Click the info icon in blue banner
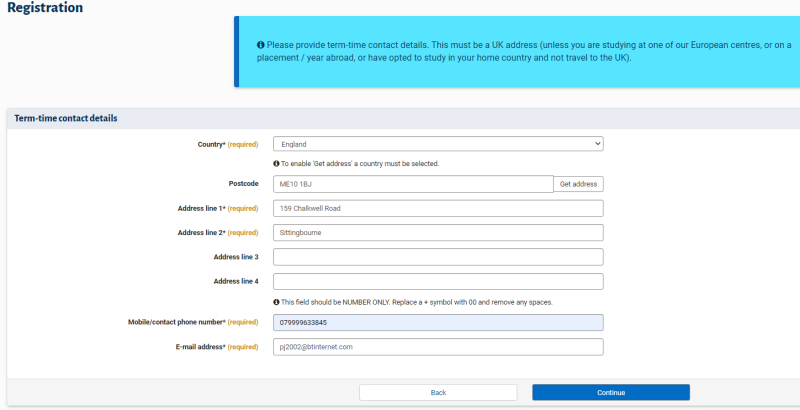This screenshot has width=800, height=410. click(260, 44)
